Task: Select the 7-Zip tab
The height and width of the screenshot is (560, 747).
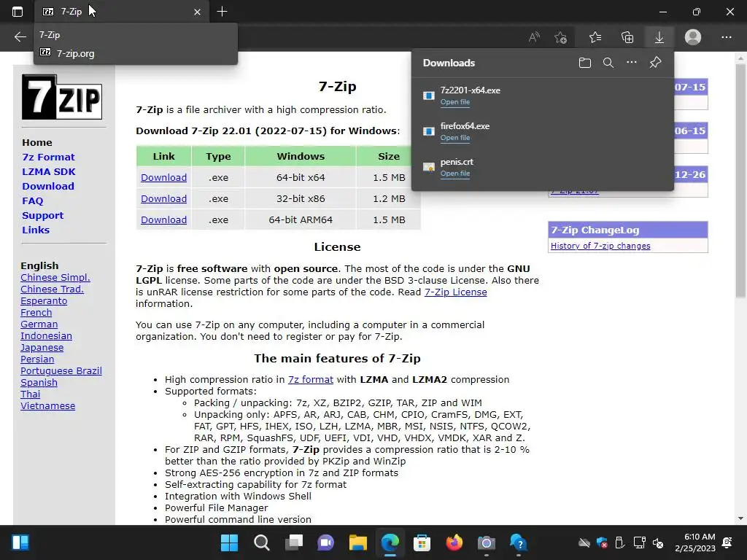Action: point(122,12)
